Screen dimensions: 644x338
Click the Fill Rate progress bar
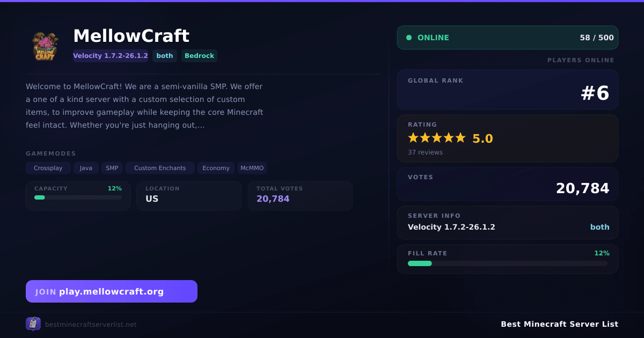click(x=508, y=263)
